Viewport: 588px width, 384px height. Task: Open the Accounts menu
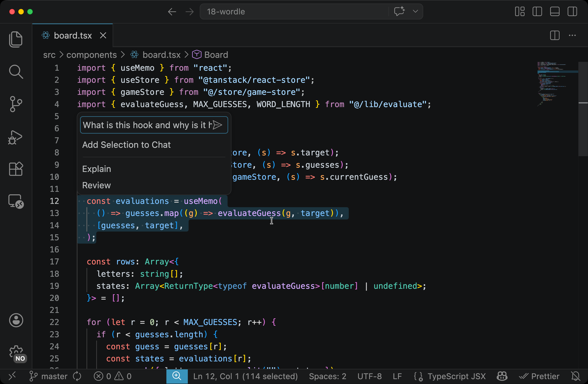click(x=16, y=320)
